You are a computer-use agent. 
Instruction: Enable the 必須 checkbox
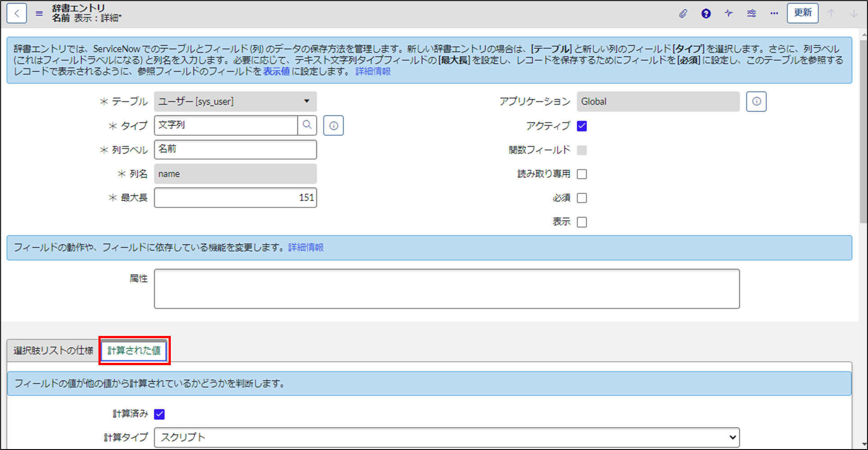coord(582,198)
